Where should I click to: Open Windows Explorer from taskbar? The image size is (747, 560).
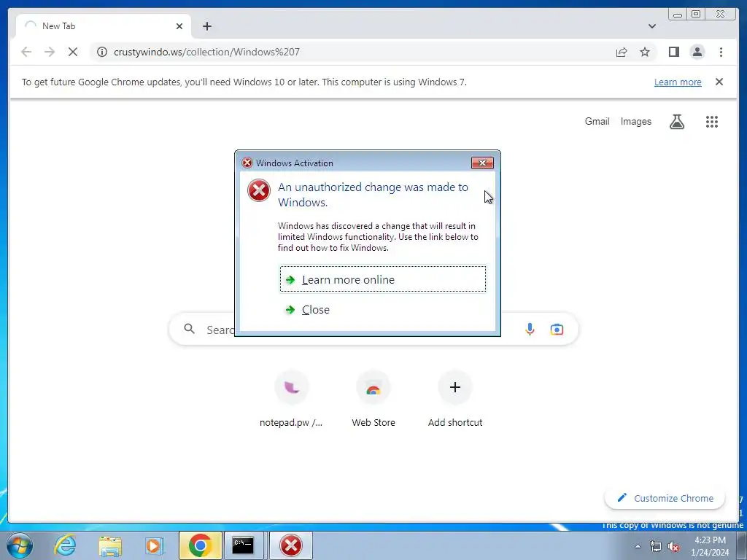coord(109,545)
